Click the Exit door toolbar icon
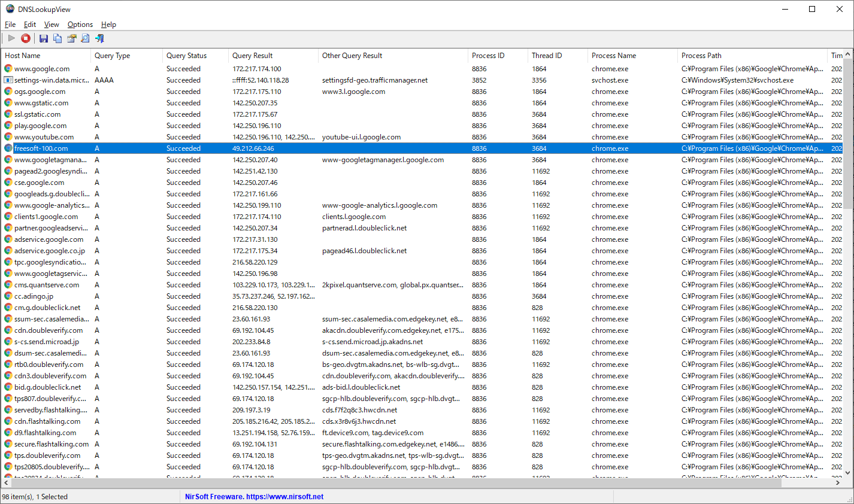Viewport: 854px width, 504px height. (x=99, y=38)
